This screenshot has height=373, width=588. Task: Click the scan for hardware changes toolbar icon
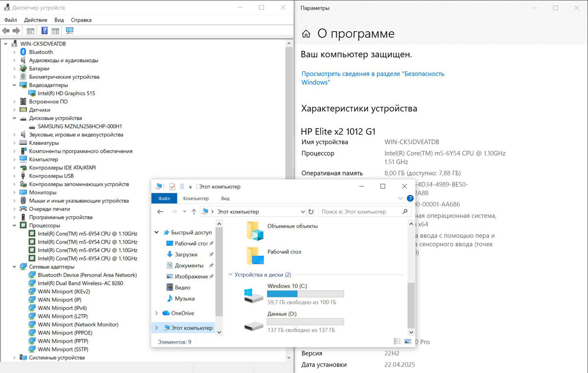[70, 31]
